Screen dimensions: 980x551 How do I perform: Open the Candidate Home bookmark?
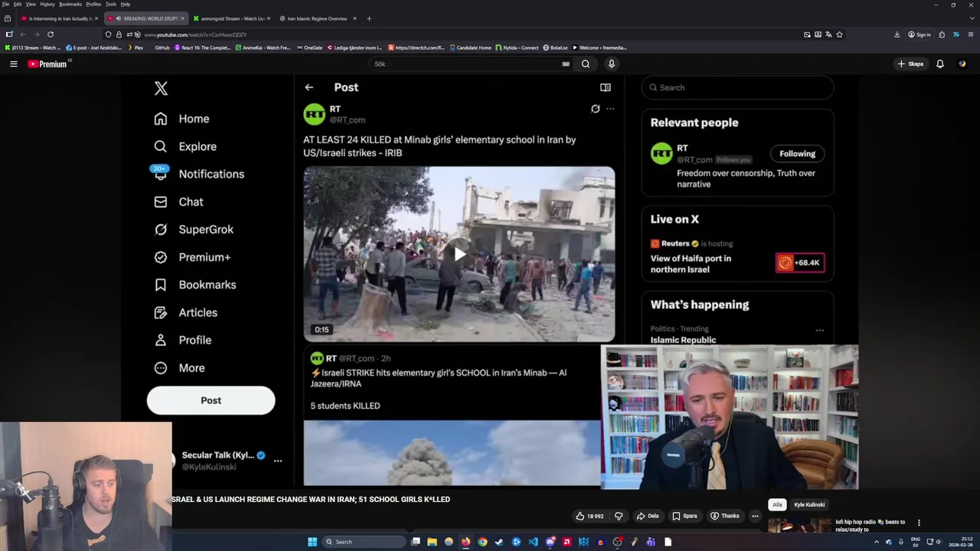point(470,47)
